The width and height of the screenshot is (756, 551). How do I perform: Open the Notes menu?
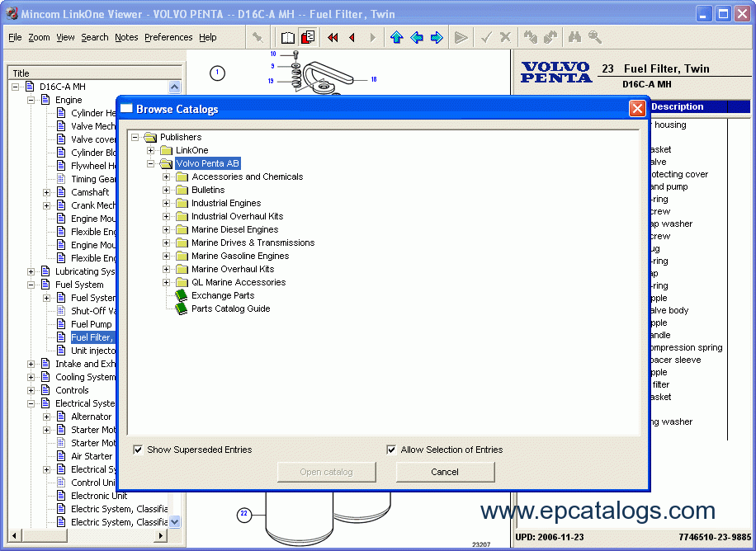[126, 37]
